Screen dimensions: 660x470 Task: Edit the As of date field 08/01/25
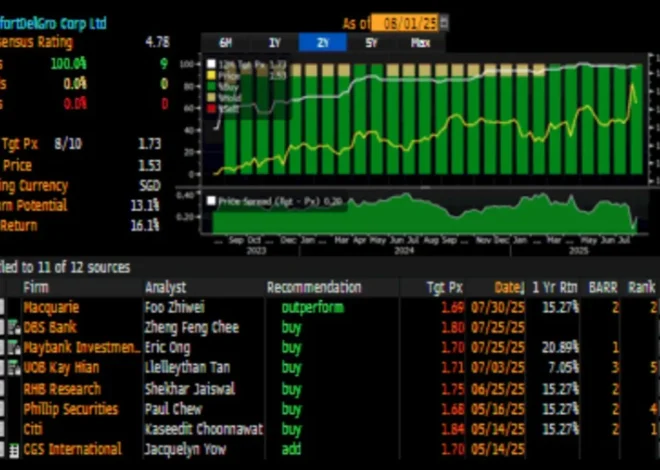pos(405,23)
